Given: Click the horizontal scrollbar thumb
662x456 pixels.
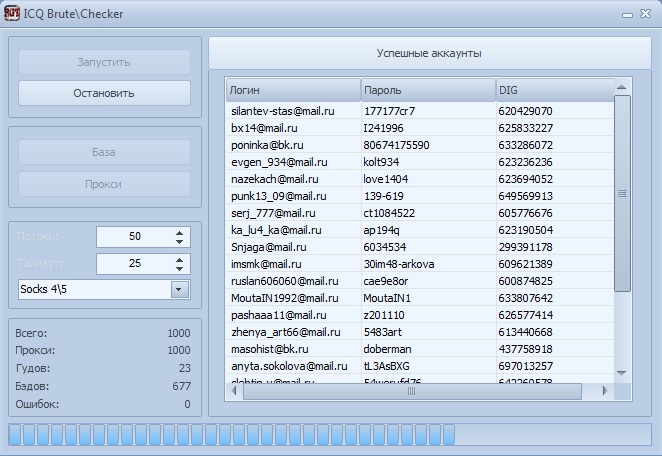Looking at the screenshot, I should 412,391.
